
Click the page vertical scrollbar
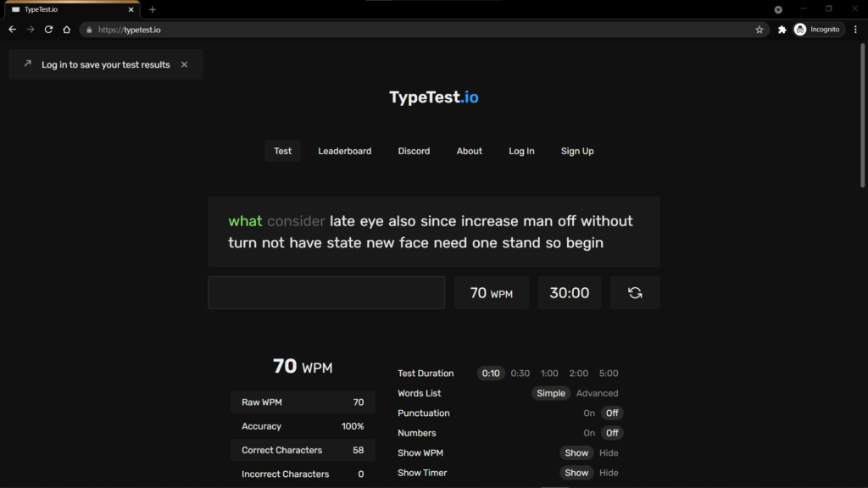862,115
